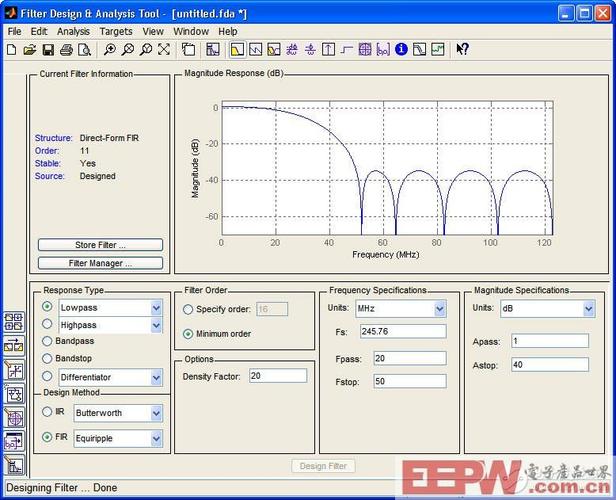
Task: Open the Create Multirate Filter sidebar panel
Action: point(14,322)
